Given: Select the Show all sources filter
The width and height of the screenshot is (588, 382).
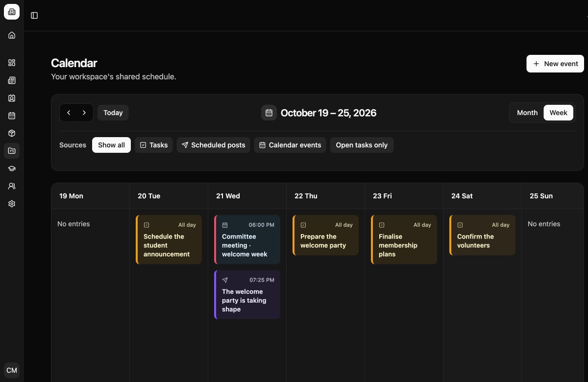Looking at the screenshot, I should click(x=111, y=145).
